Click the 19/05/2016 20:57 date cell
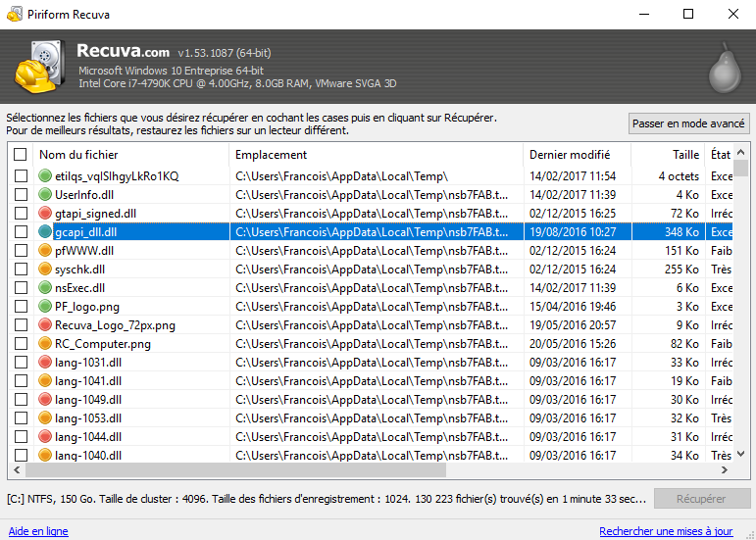Viewport: 756px width, 540px height. pyautogui.click(x=573, y=325)
